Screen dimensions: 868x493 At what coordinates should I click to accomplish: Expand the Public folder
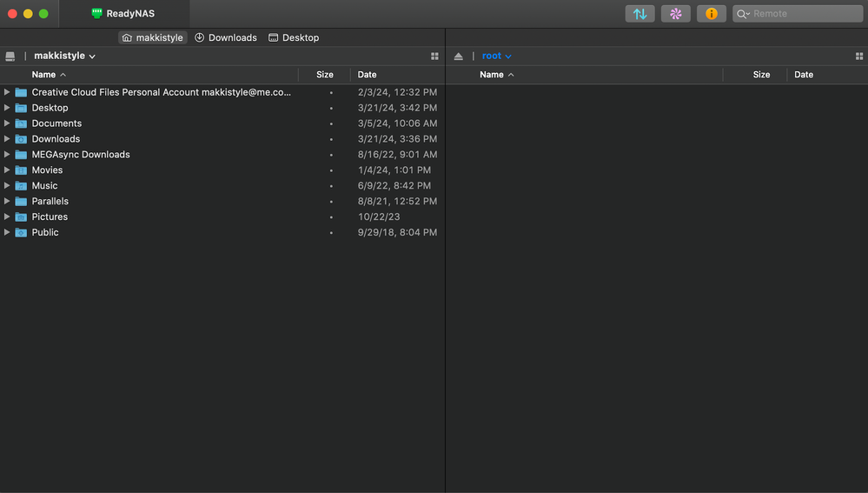coord(7,232)
